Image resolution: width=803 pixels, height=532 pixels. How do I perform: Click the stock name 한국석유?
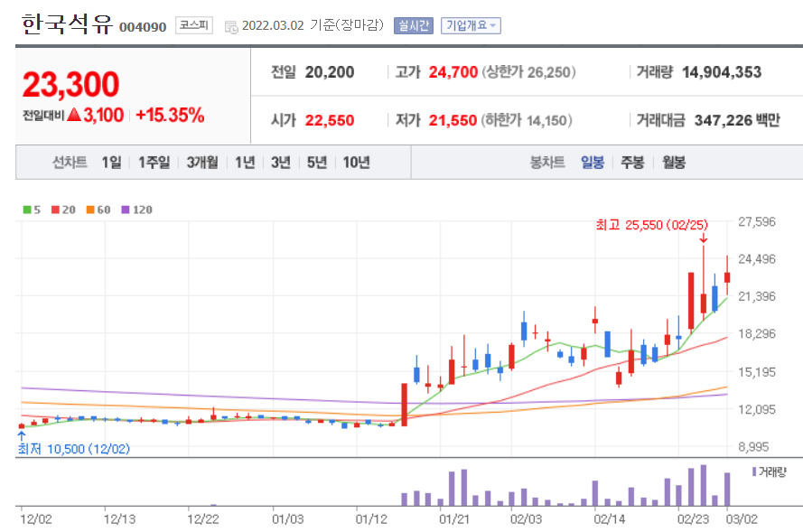67,24
